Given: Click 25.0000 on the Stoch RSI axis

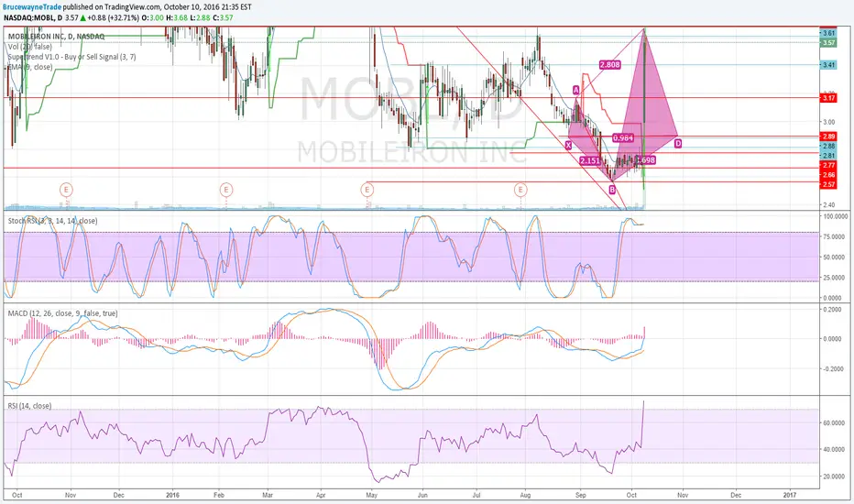Looking at the screenshot, I should tap(837, 278).
